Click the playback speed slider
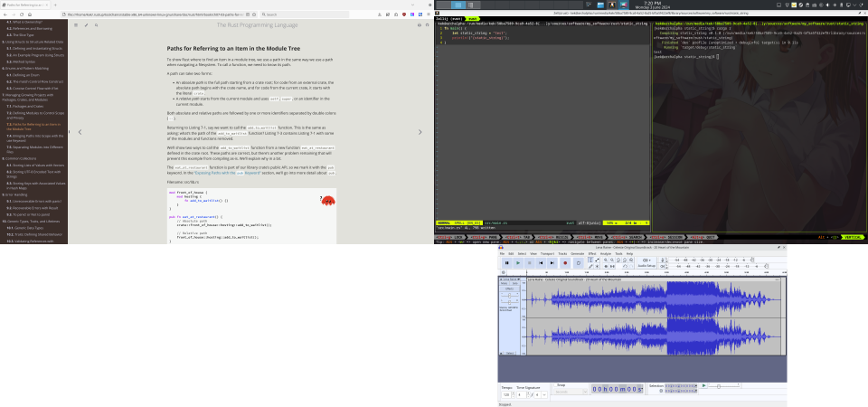Image resolution: width=868 pixels, height=407 pixels. tap(724, 386)
